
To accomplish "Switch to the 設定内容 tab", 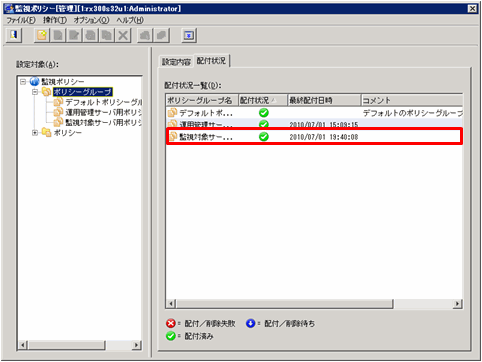I will 176,62.
